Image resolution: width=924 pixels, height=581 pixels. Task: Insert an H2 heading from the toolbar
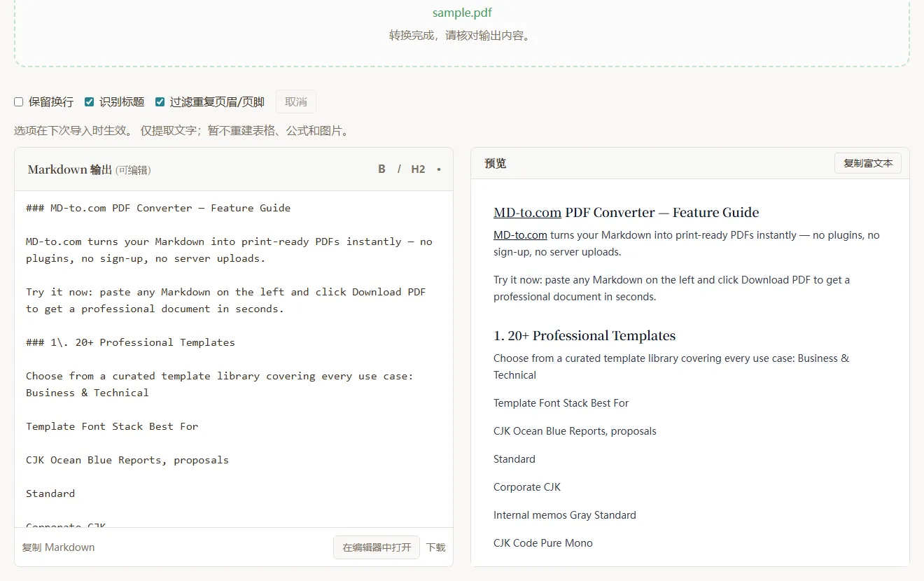click(418, 169)
